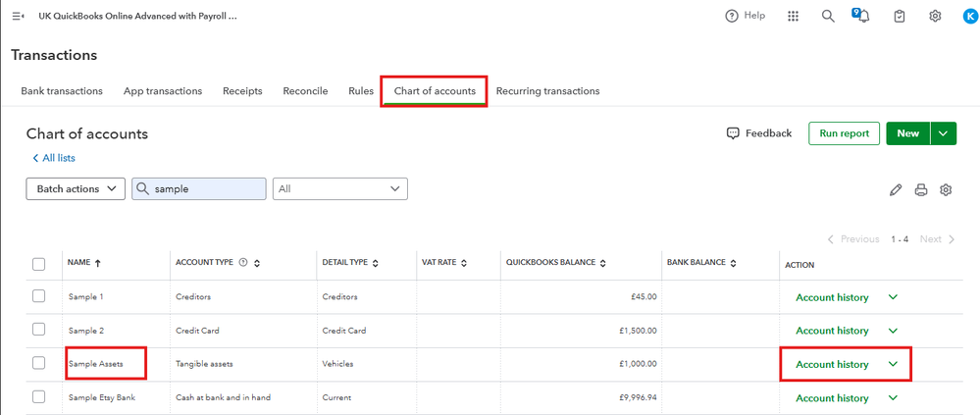The height and width of the screenshot is (415, 980).
Task: Open the Help icon in header
Action: click(x=731, y=16)
